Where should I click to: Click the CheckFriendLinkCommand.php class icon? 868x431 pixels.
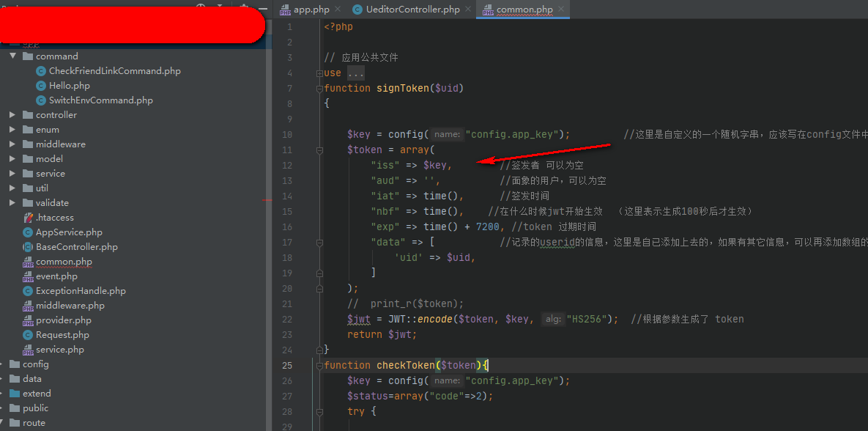40,71
